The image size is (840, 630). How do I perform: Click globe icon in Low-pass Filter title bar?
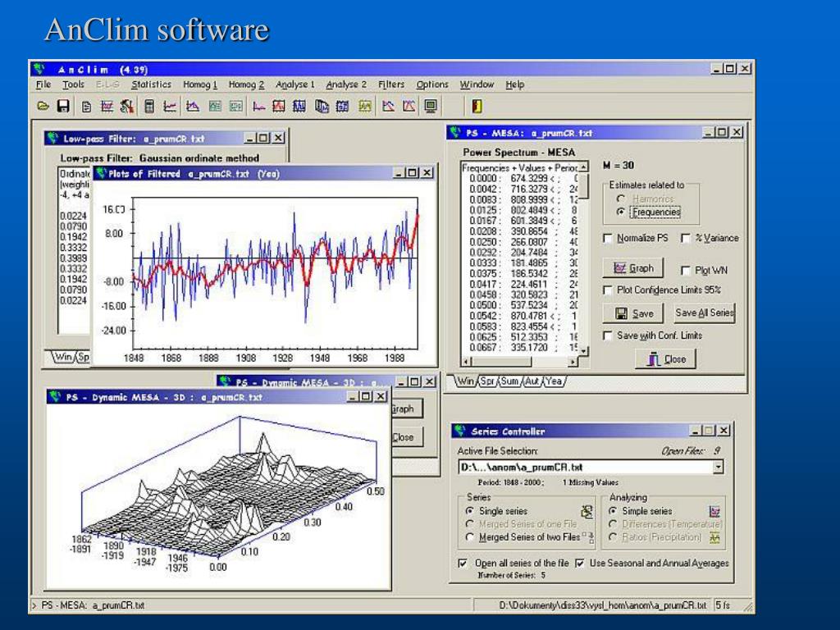52,138
